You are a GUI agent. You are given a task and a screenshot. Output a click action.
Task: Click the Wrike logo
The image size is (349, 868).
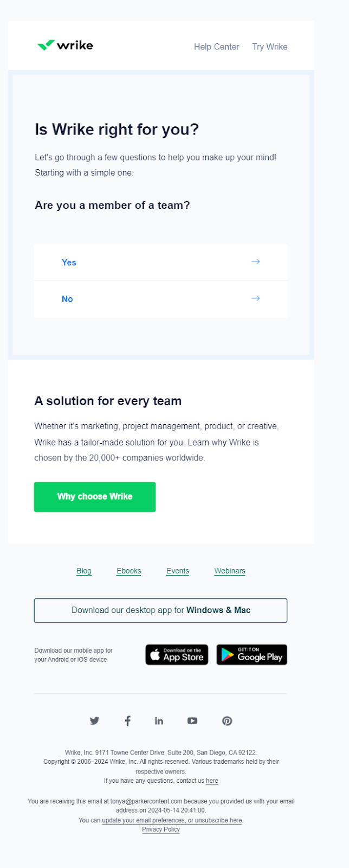(x=64, y=46)
